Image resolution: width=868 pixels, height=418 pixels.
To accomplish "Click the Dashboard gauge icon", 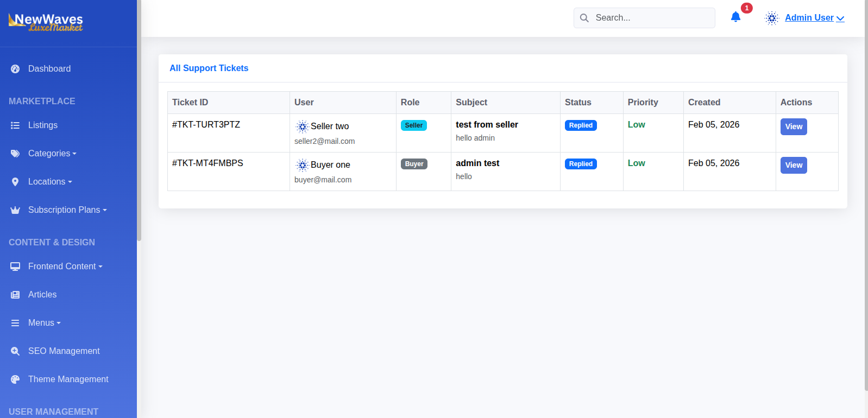I will (15, 69).
